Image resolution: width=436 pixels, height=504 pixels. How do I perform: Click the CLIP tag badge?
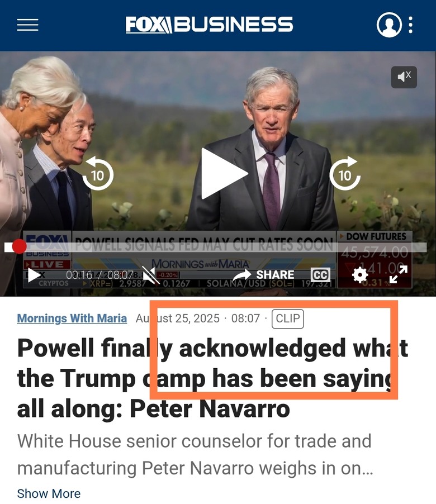coord(288,318)
